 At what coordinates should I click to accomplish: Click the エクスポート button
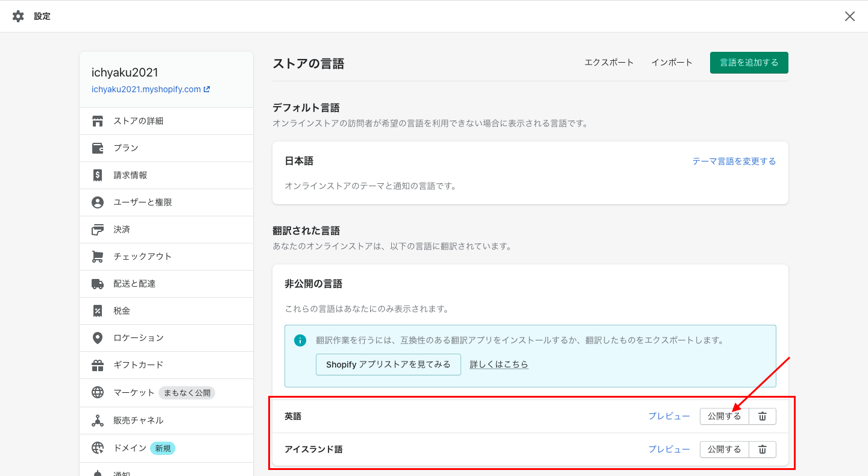(x=609, y=63)
